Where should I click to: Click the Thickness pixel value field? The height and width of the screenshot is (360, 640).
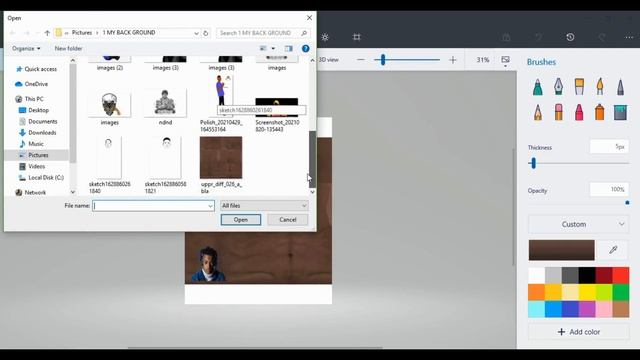point(609,147)
